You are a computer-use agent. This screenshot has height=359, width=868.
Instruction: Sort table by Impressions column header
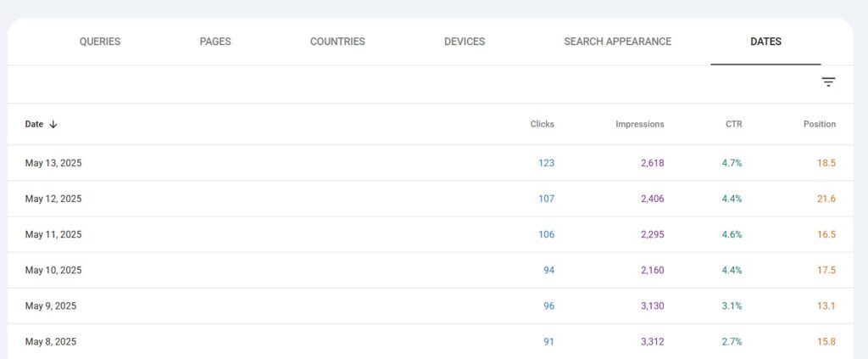point(639,124)
